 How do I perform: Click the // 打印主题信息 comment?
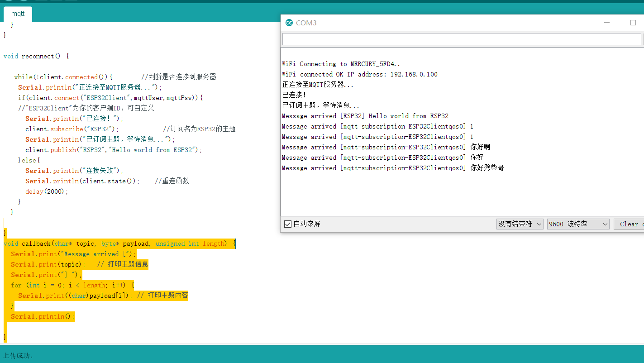point(123,264)
